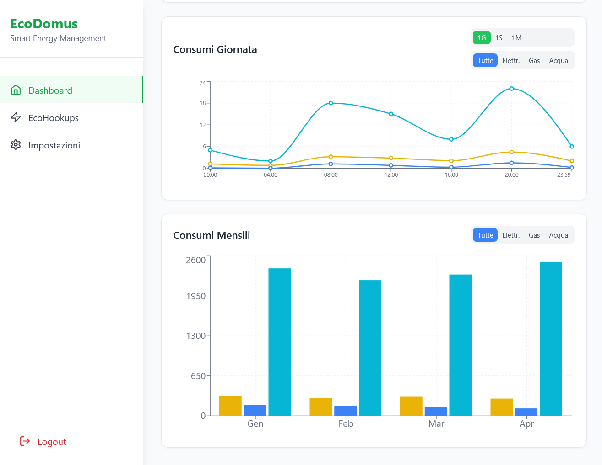Viewport: 602px width, 465px height.
Task: Click the cyan bar for Gen
Action: click(x=280, y=342)
